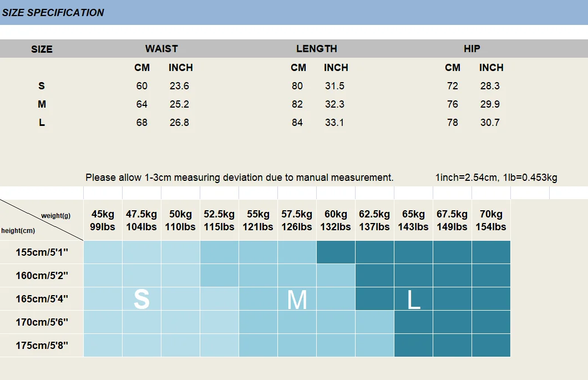588x380 pixels.
Task: Select the WAIST column header
Action: pos(161,49)
